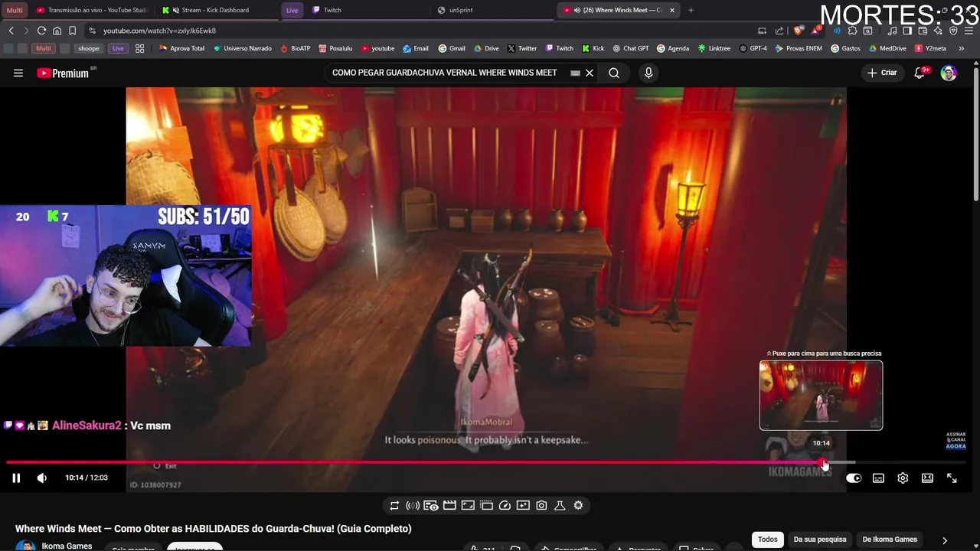
Task: Switch to the Twitch browser tab
Action: [x=367, y=10]
